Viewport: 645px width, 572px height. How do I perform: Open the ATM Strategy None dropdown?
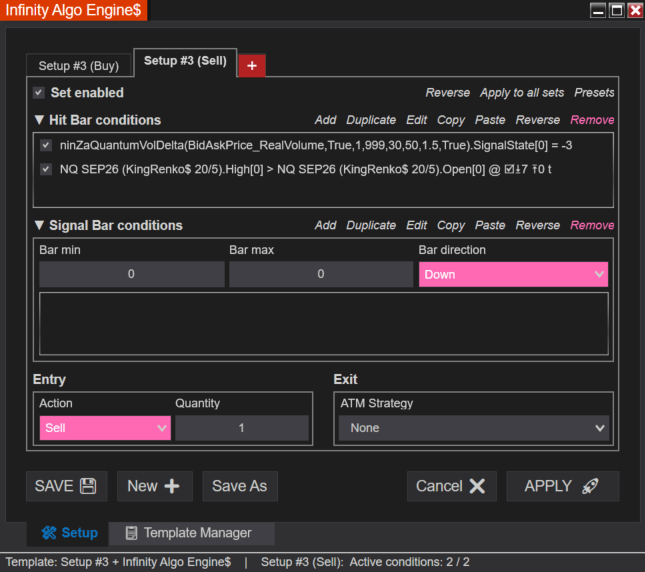click(x=473, y=428)
